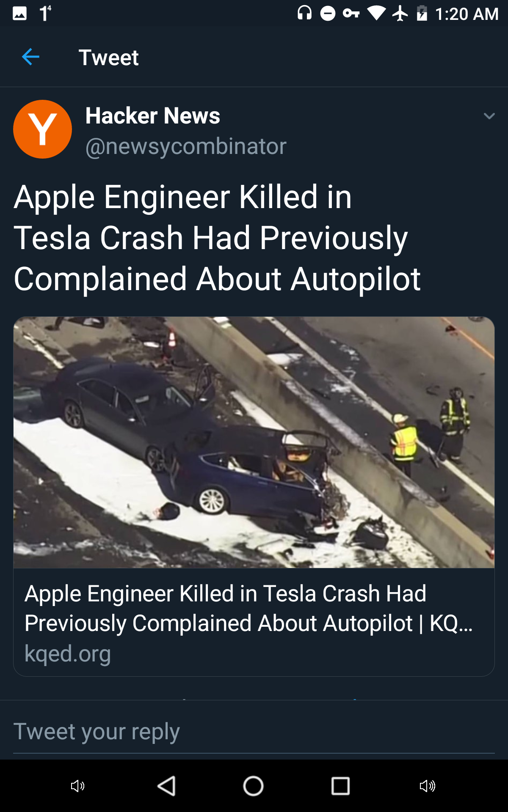This screenshot has width=508, height=812.
Task: Tap the volume up speaker icon
Action: pos(427,786)
